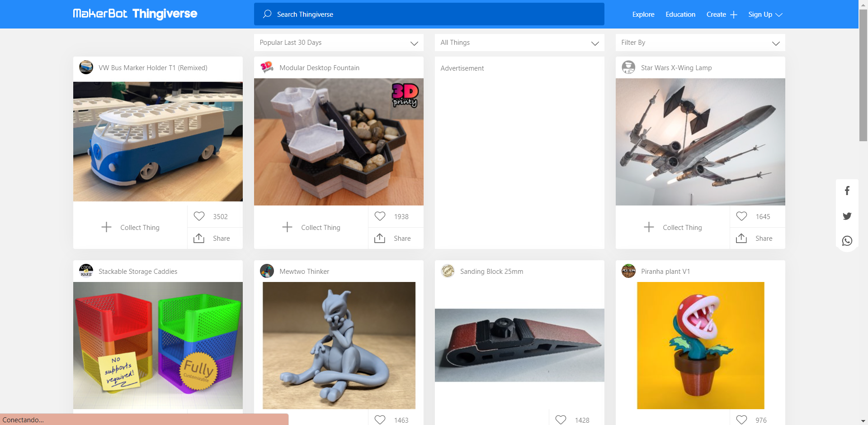Viewport: 868px width, 425px height.
Task: Click the Star Wars X-Wing Lamp author avatar
Action: click(628, 67)
